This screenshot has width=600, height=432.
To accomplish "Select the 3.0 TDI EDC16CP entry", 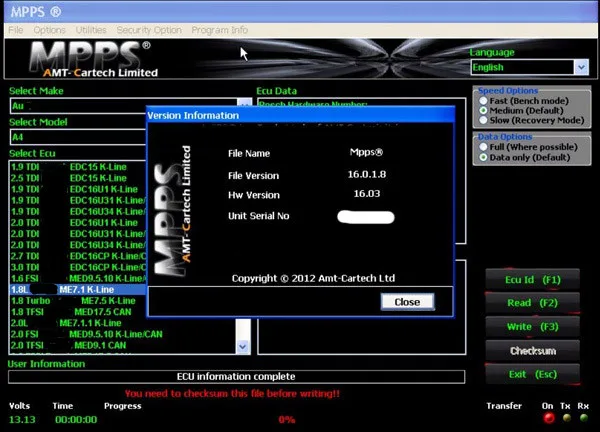I will click(x=78, y=267).
